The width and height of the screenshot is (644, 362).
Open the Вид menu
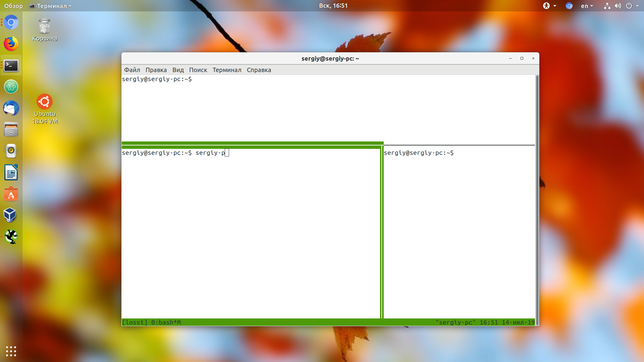[178, 70]
